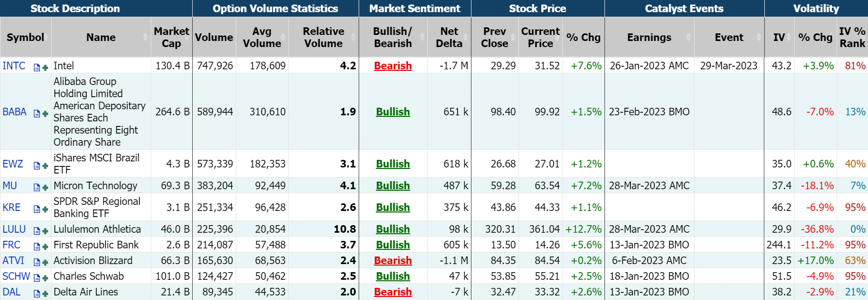
Task: Open the document icon next to EWZ
Action: point(37,165)
